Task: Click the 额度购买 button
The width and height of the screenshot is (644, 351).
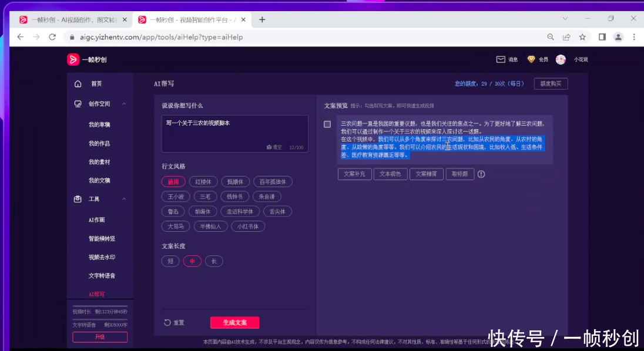Action: [x=551, y=84]
